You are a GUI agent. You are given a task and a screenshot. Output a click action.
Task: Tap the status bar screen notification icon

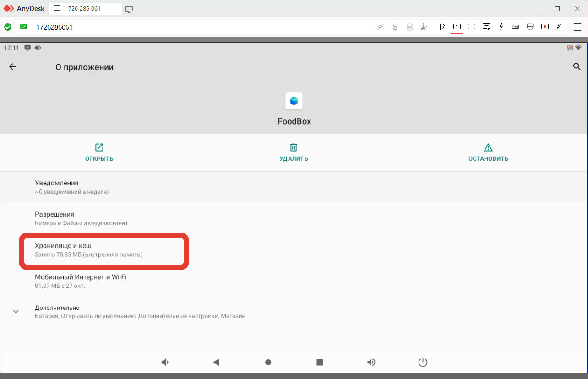[28, 48]
